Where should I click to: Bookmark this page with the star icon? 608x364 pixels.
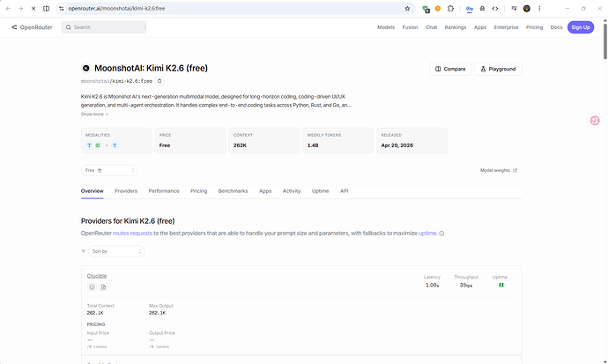tap(407, 9)
